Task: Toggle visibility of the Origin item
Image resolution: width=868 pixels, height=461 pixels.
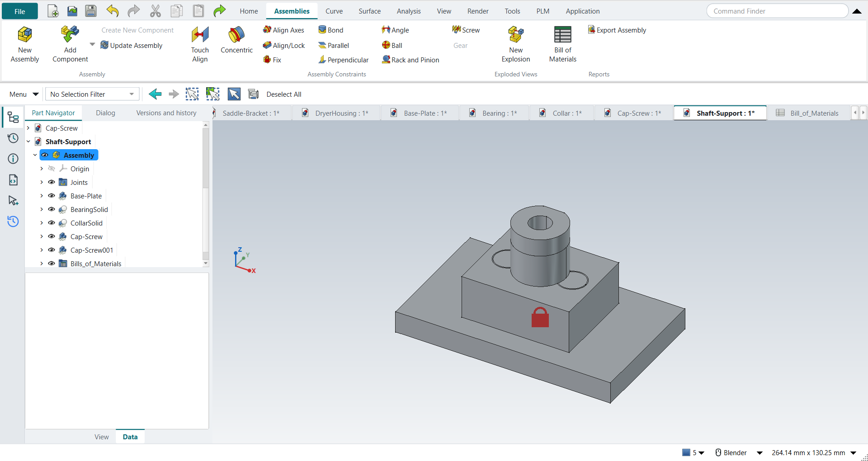Action: pos(52,169)
